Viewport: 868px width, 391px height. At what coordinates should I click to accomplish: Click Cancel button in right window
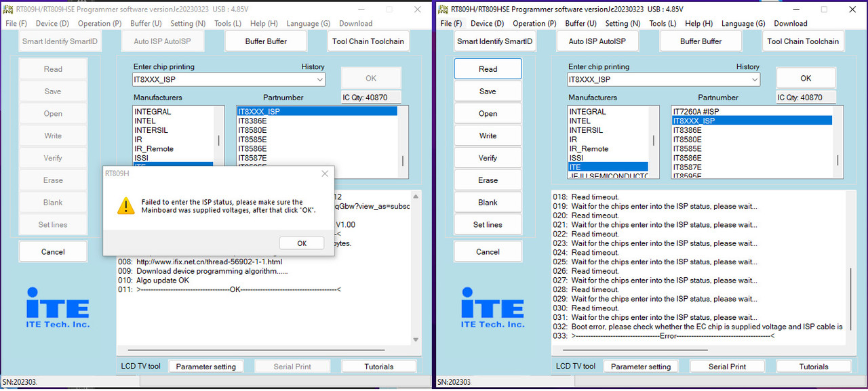coord(488,251)
